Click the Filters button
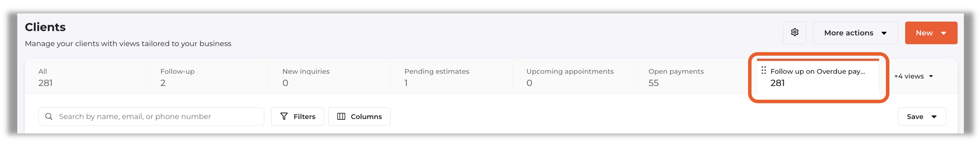Image resolution: width=980 pixels, height=145 pixels. click(x=297, y=117)
